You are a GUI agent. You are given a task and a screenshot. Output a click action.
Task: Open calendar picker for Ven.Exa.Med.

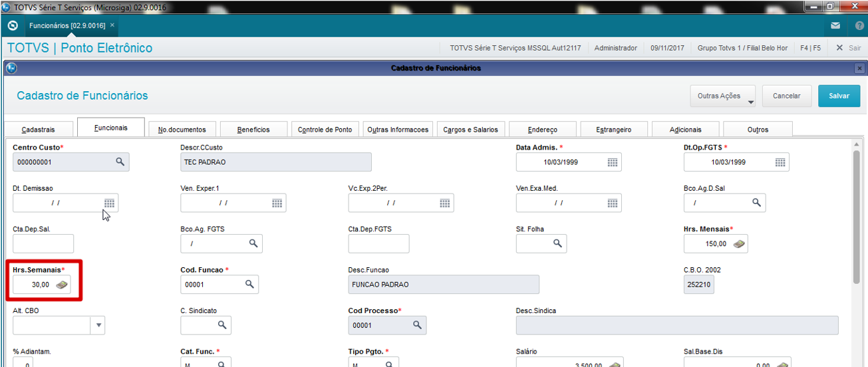pos(613,203)
